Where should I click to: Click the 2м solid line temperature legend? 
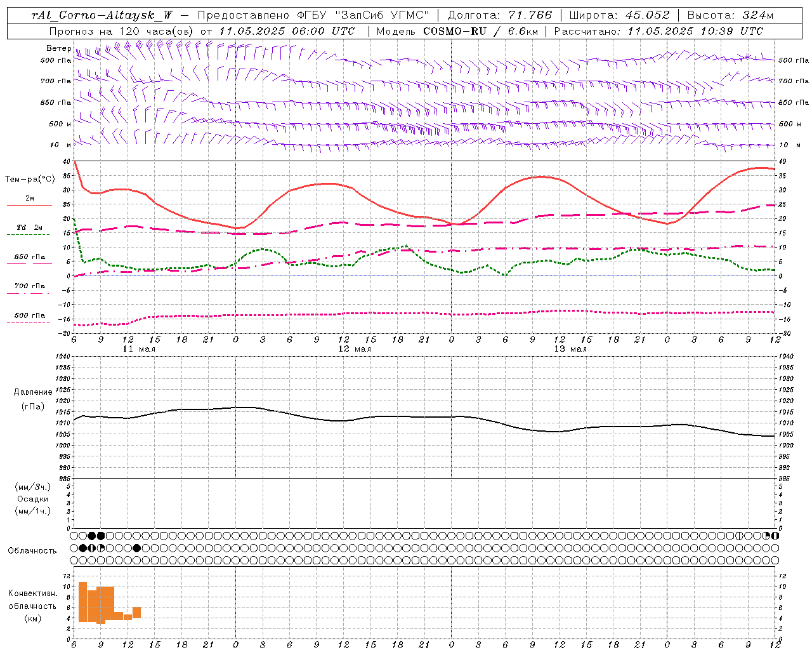(29, 201)
